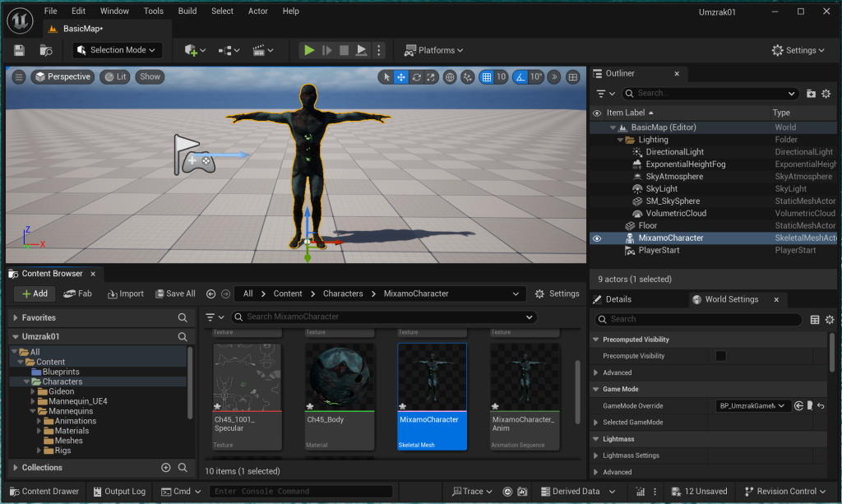842x504 pixels.
Task: Save the current level with the disk icon
Action: (x=20, y=50)
